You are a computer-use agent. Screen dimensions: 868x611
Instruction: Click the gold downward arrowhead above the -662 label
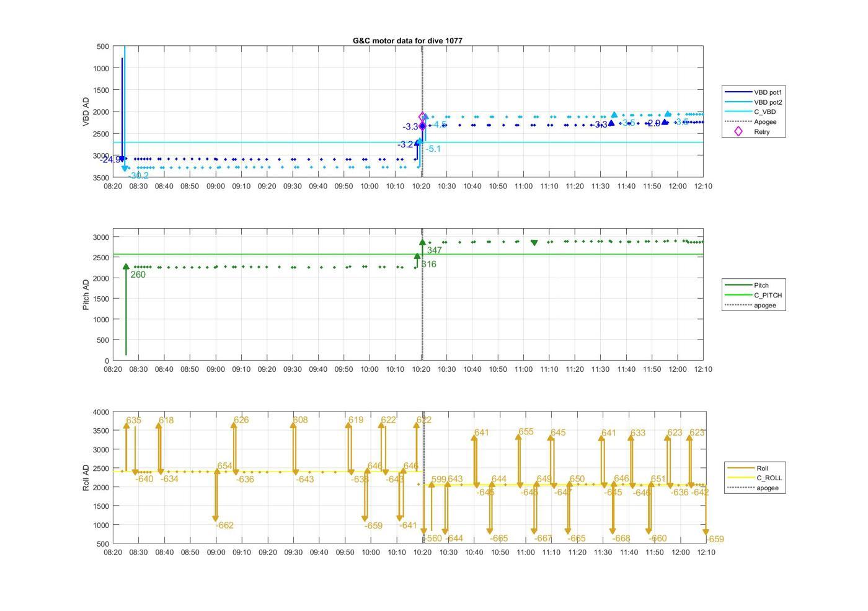coord(216,518)
